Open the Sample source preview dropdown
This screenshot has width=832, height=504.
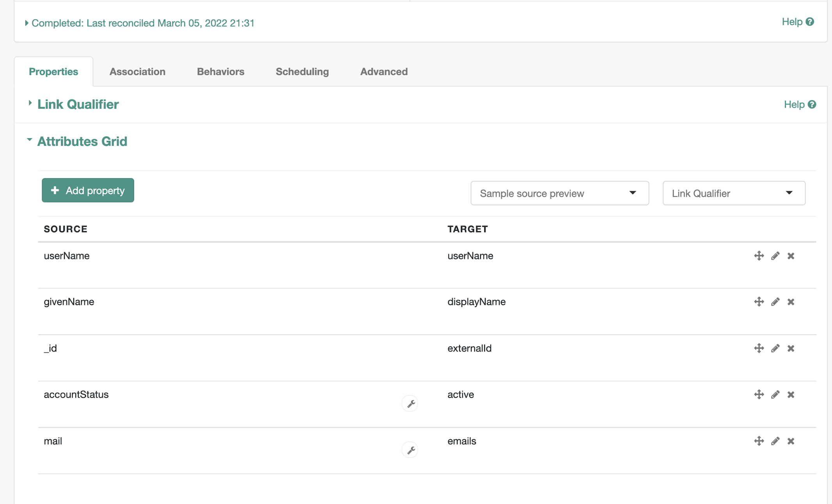[x=559, y=193]
